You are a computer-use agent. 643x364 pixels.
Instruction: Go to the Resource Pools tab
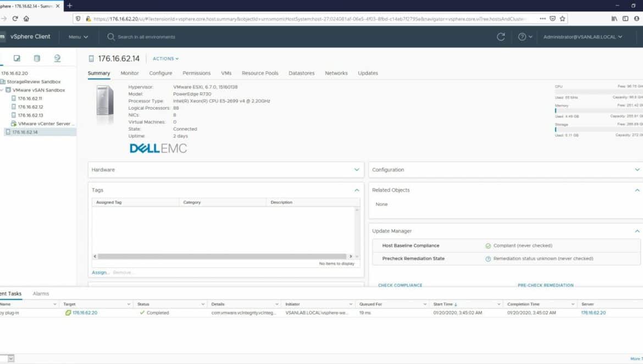tap(260, 73)
